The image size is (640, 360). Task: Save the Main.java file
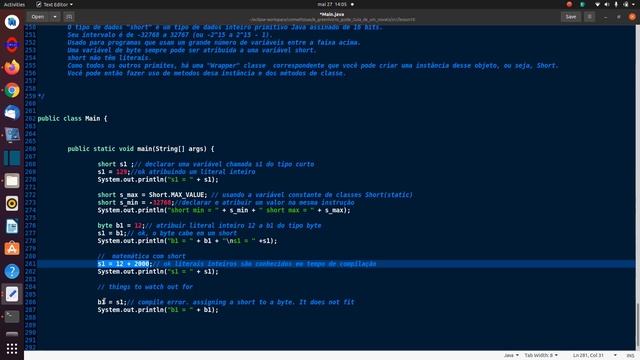[x=571, y=17]
